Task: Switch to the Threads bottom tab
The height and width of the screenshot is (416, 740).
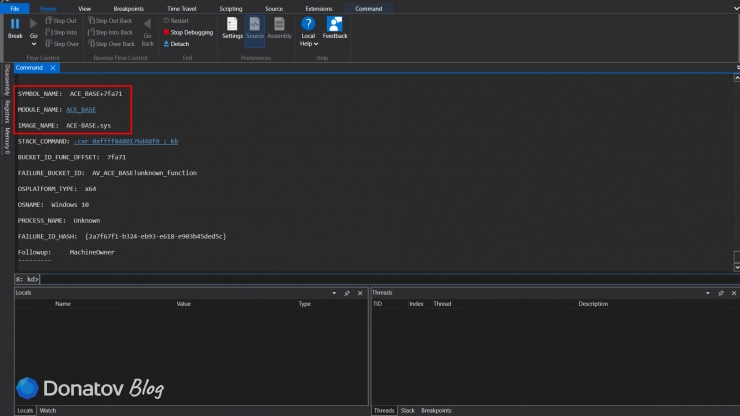Action: (x=384, y=411)
